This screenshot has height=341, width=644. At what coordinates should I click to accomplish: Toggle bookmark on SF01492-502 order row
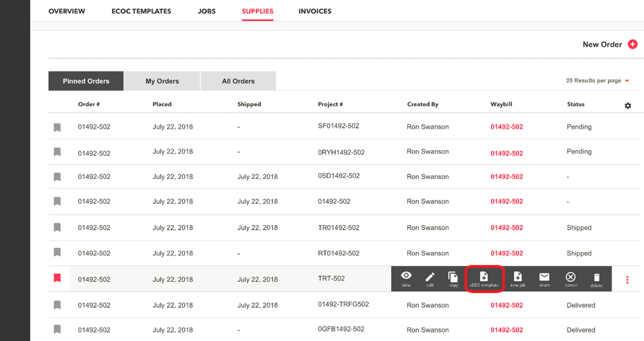point(57,127)
